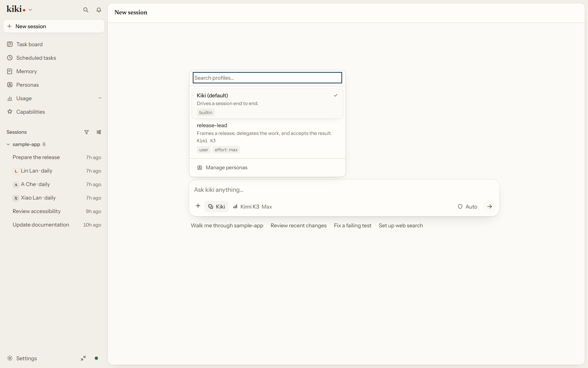Click the green connection status dot
Screen dimensions: 588x368
click(x=96, y=358)
